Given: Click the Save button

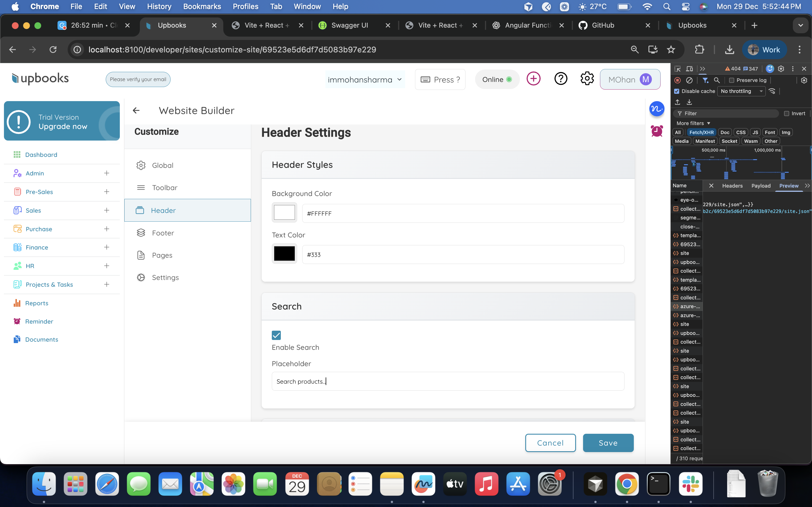Looking at the screenshot, I should 608,442.
